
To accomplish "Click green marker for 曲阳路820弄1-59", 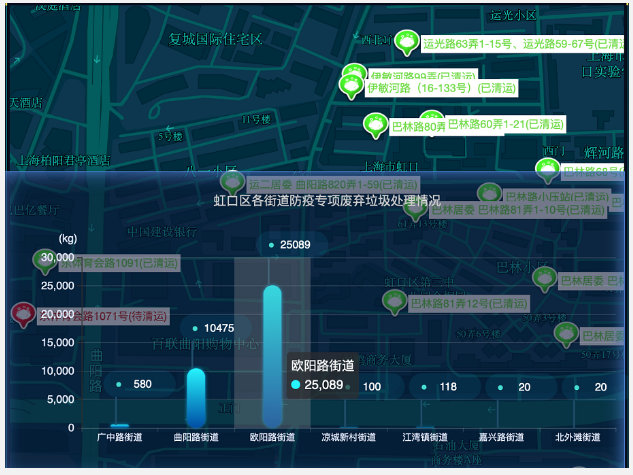I will tap(232, 183).
